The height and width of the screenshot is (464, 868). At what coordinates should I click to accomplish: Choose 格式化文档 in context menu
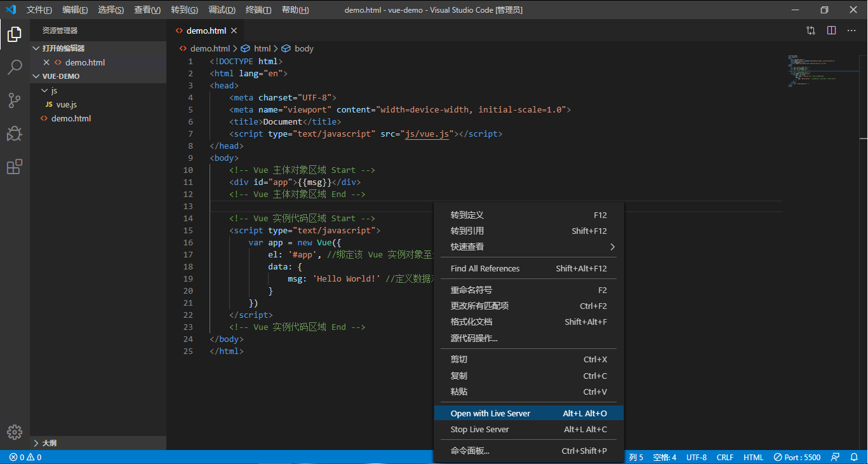(x=528, y=322)
